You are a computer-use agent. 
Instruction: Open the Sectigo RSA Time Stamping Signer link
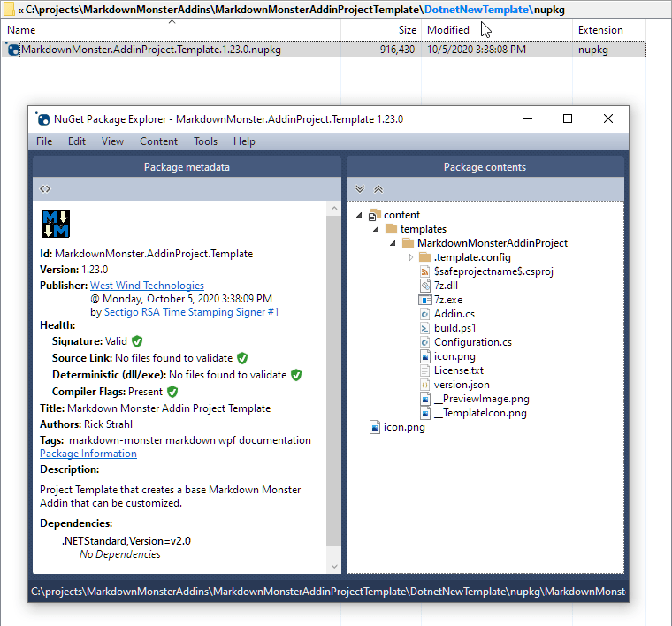coord(192,312)
